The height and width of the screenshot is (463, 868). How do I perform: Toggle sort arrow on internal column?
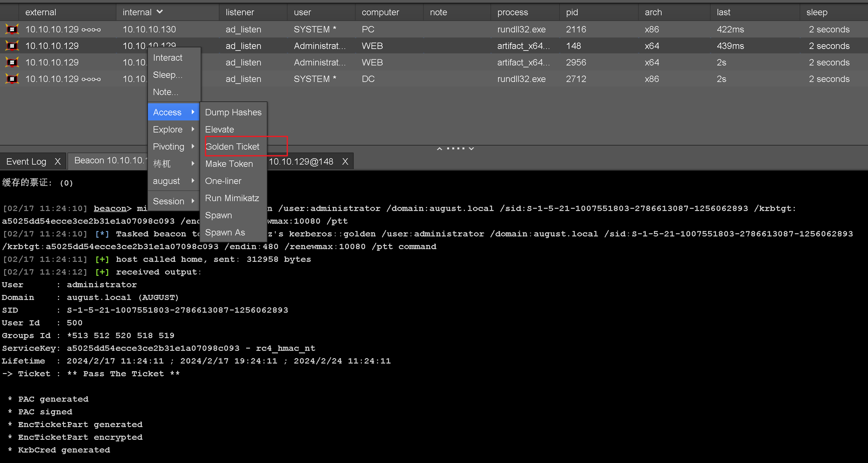coord(160,12)
